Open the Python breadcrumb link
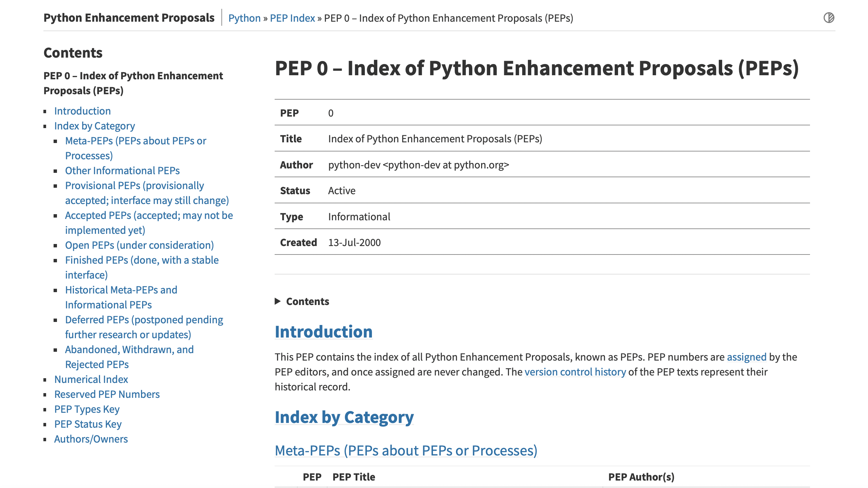Viewport: 868px width, 488px height. 244,18
